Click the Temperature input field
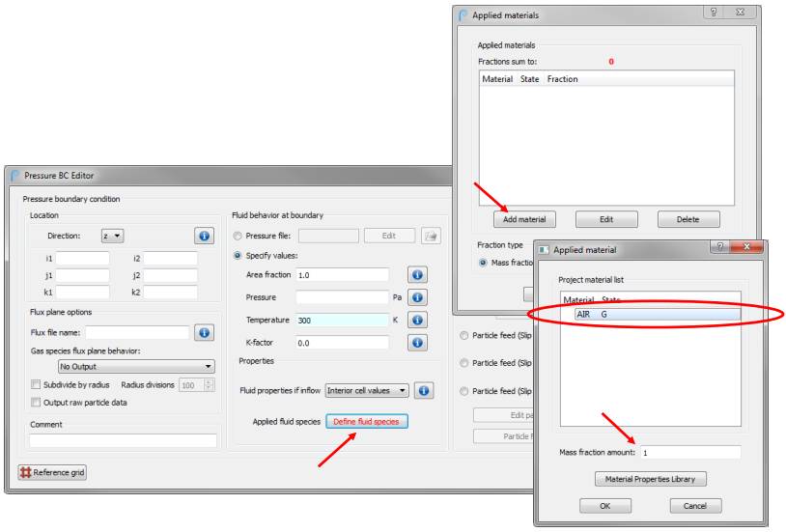786x532 pixels. [343, 320]
